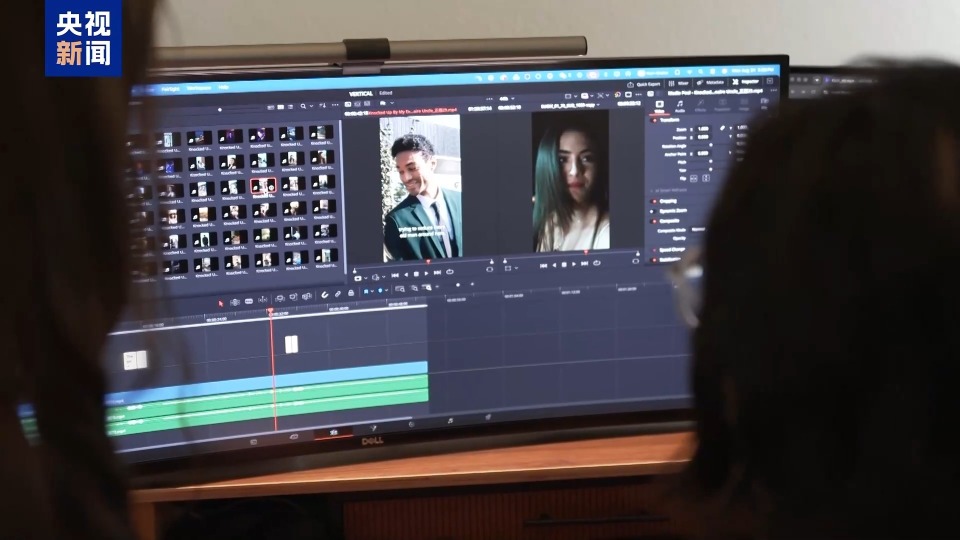
Task: Click the Custom Zoom icon
Action: click(427, 287)
